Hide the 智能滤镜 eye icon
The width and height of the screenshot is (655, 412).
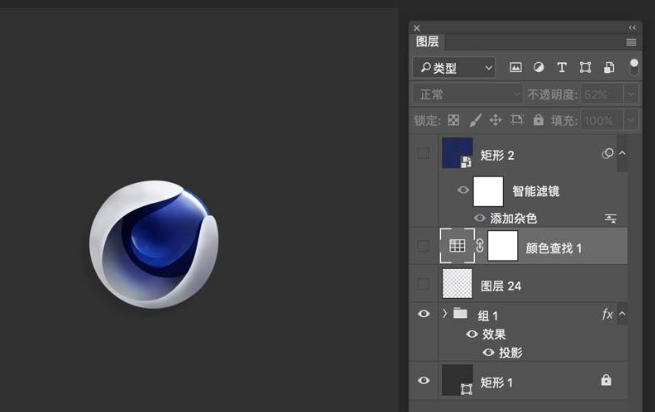pyautogui.click(x=463, y=190)
